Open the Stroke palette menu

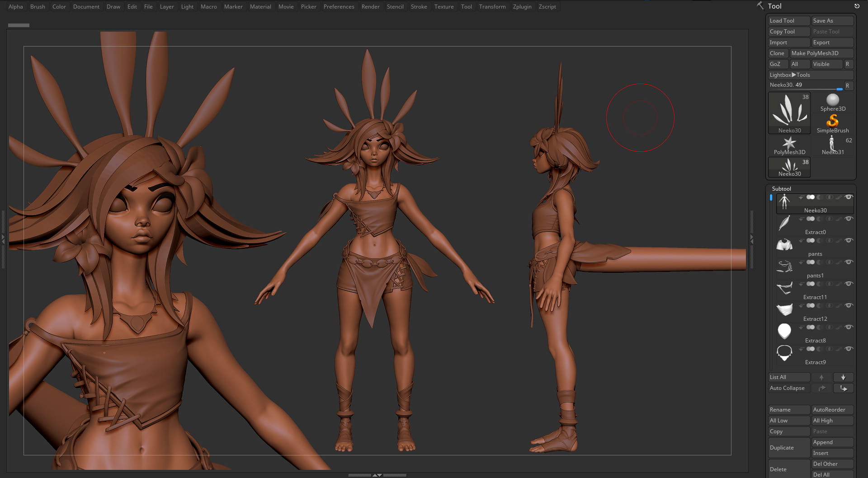419,7
